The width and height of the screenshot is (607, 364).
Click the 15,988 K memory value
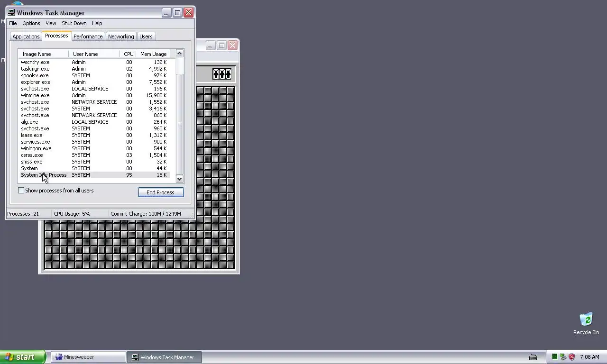156,95
